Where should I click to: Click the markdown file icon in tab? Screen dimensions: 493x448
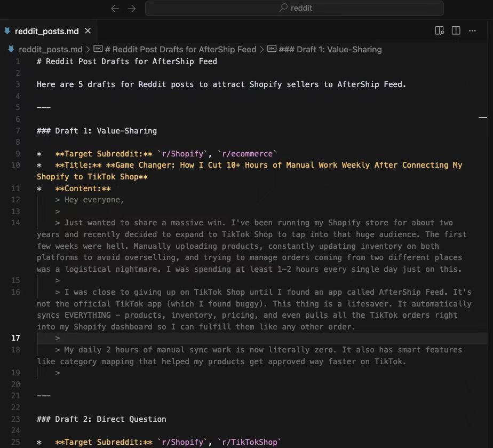pyautogui.click(x=7, y=31)
